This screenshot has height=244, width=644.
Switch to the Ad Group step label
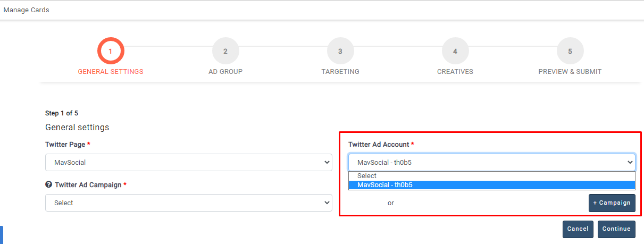[225, 71]
